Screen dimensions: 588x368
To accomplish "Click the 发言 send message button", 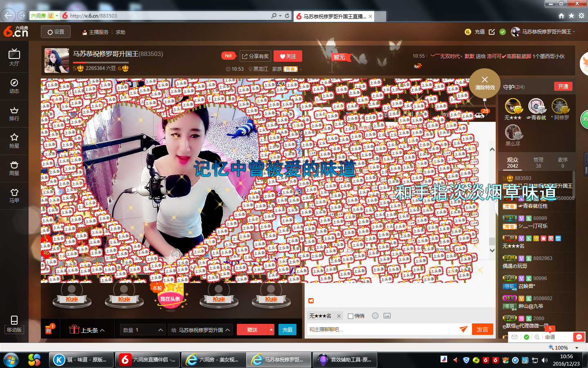I will 482,329.
